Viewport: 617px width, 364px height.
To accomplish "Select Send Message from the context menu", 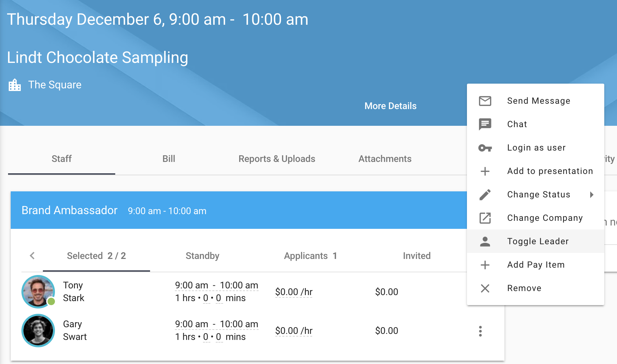I will click(x=536, y=101).
